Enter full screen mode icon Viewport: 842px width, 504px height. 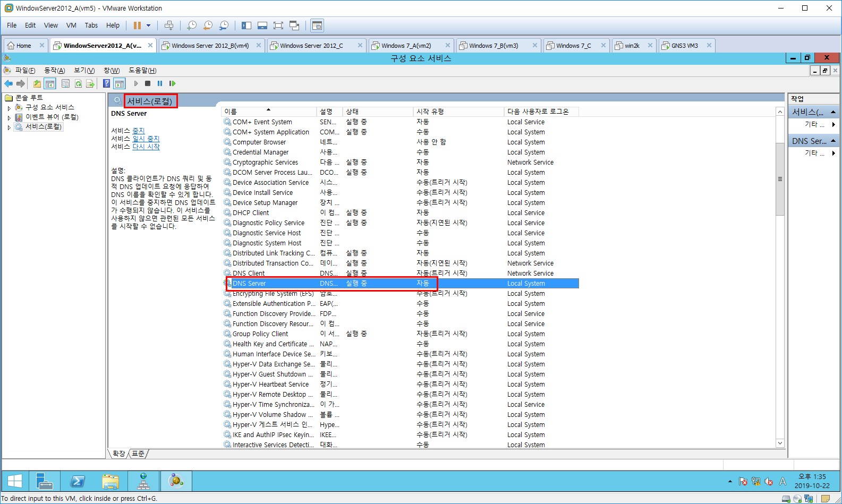point(278,25)
